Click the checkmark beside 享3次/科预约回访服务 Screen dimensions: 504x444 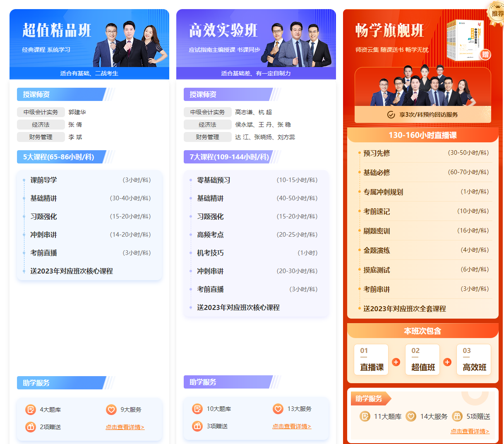[x=391, y=115]
